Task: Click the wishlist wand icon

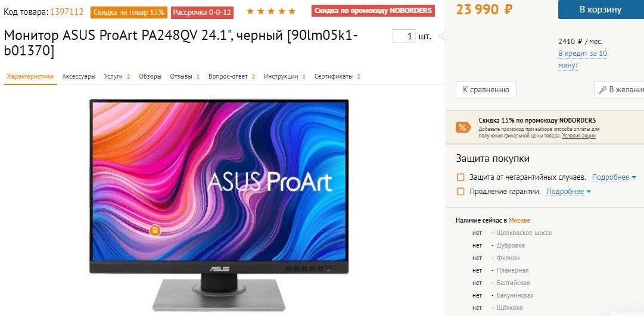Action: [602, 89]
